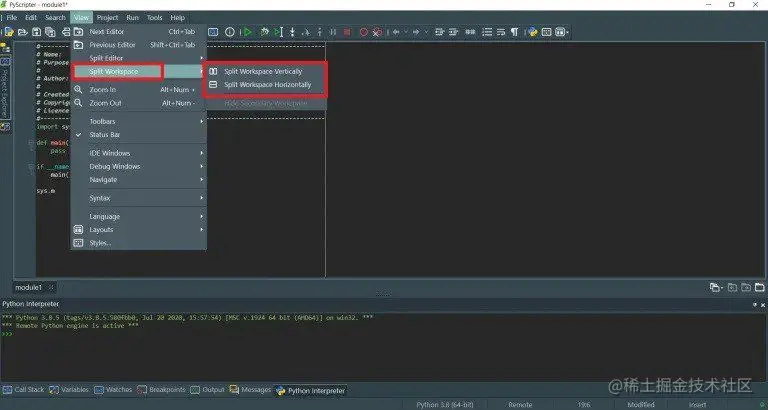Expand the Language submenu
Image resolution: width=768 pixels, height=410 pixels.
[139, 217]
